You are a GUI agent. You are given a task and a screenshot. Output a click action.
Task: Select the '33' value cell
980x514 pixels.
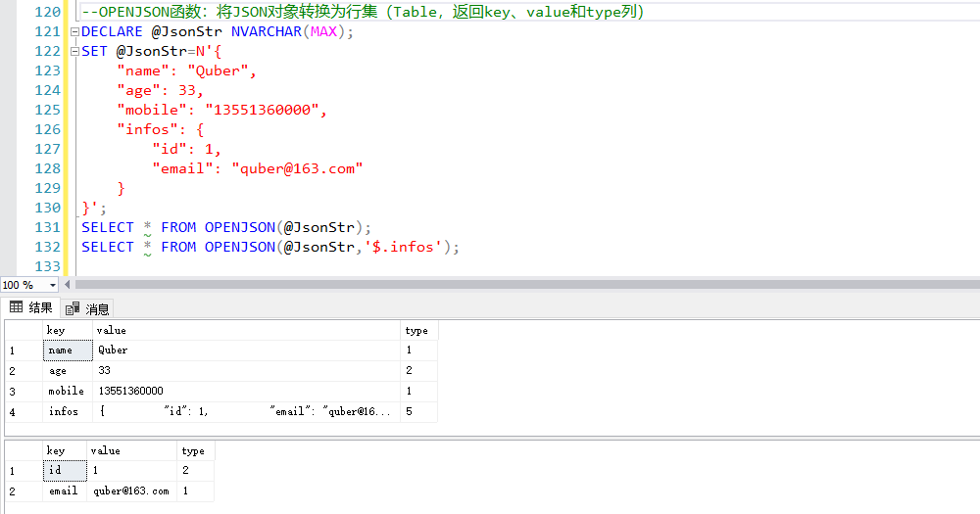246,370
